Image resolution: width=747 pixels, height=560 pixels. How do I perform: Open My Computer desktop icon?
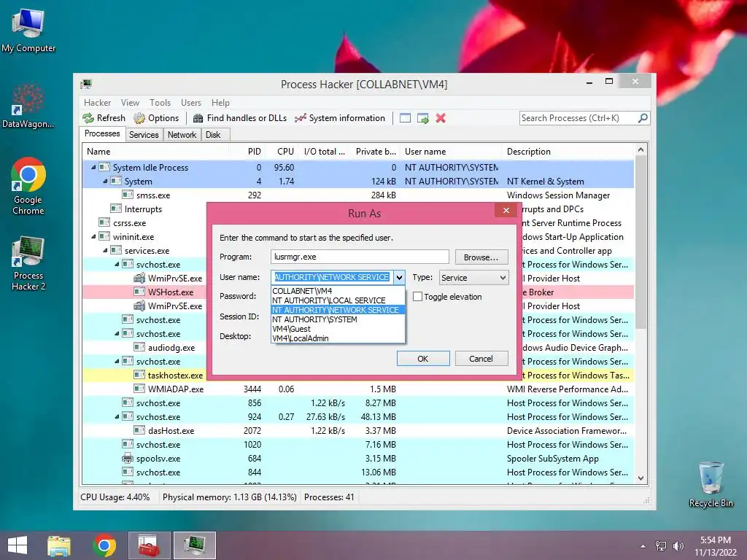click(x=28, y=31)
